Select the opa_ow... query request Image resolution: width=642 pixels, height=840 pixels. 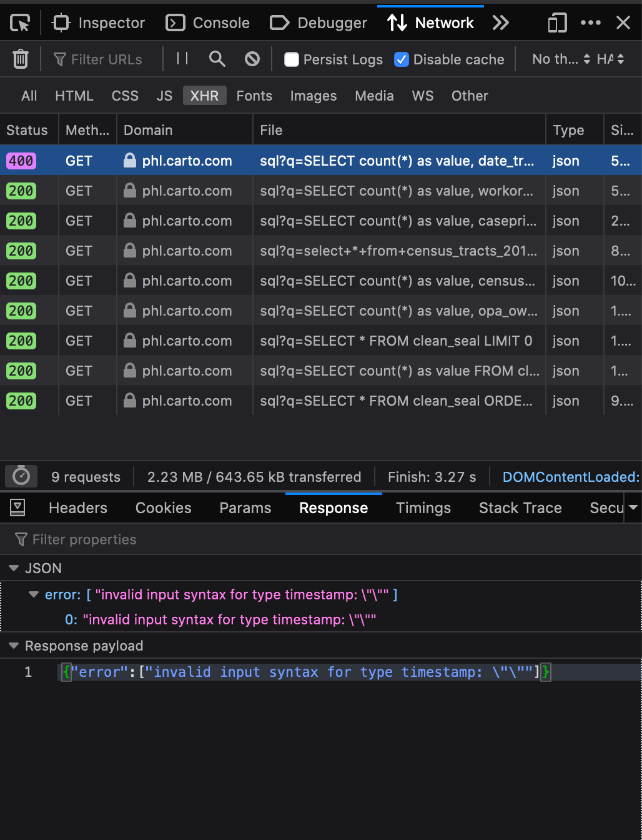[321, 311]
